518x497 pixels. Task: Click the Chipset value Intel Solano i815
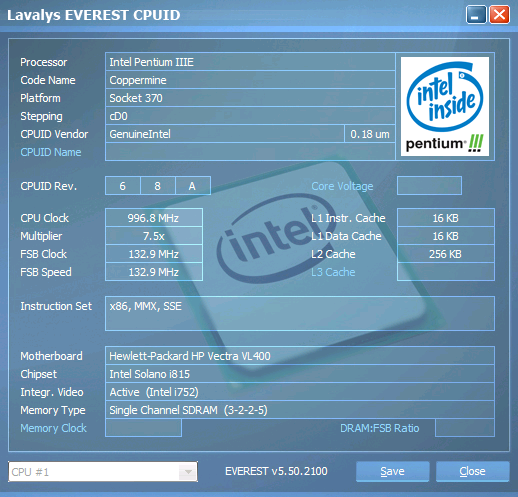click(x=300, y=374)
